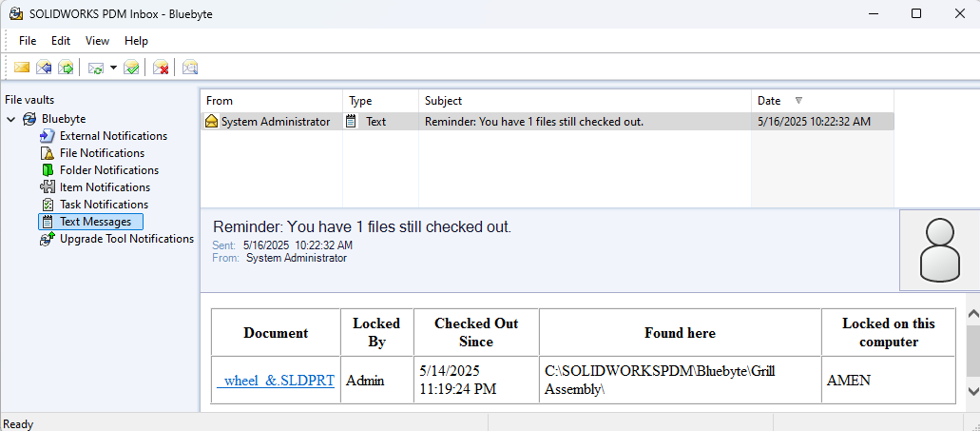Click the 'Locked By' table header cell
The width and height of the screenshot is (980, 431).
coord(376,332)
